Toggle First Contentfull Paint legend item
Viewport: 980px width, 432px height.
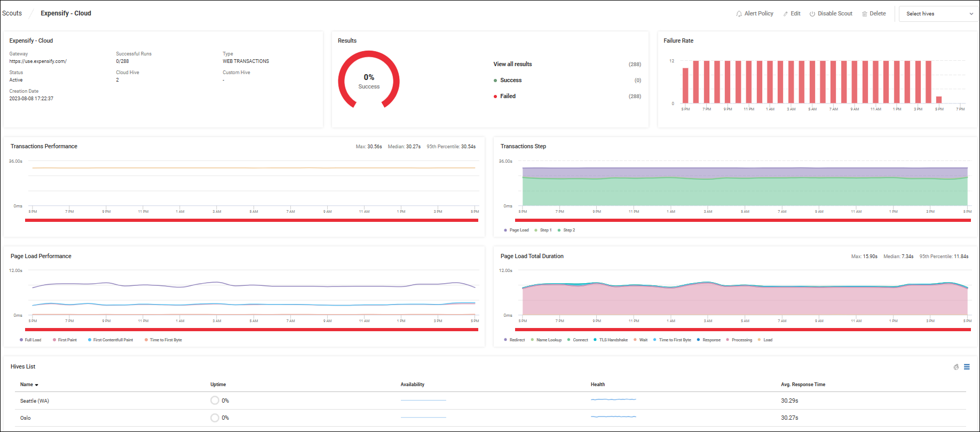coord(110,340)
